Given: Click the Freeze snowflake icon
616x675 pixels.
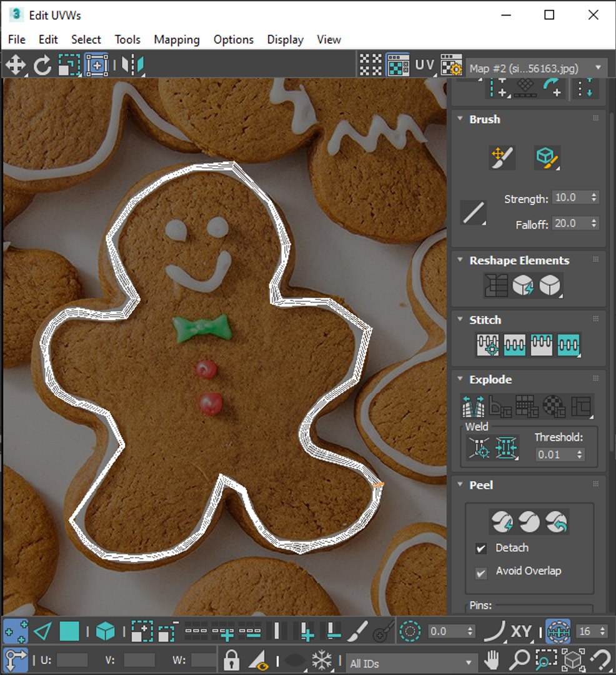Looking at the screenshot, I should coord(321,659).
